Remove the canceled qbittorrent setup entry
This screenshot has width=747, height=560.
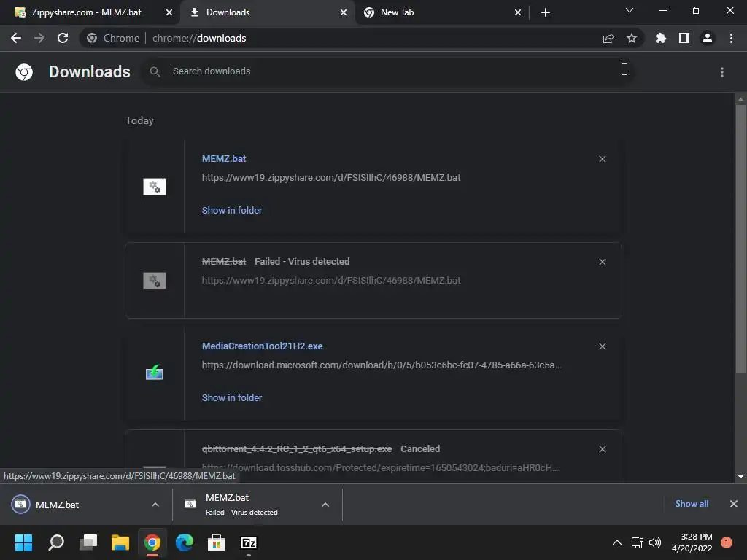pyautogui.click(x=602, y=449)
